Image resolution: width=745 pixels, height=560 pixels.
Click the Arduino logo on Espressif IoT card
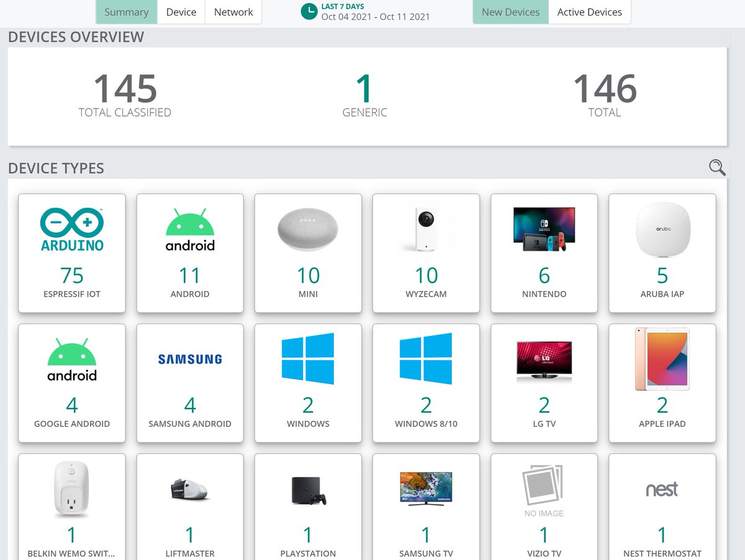pos(72,229)
